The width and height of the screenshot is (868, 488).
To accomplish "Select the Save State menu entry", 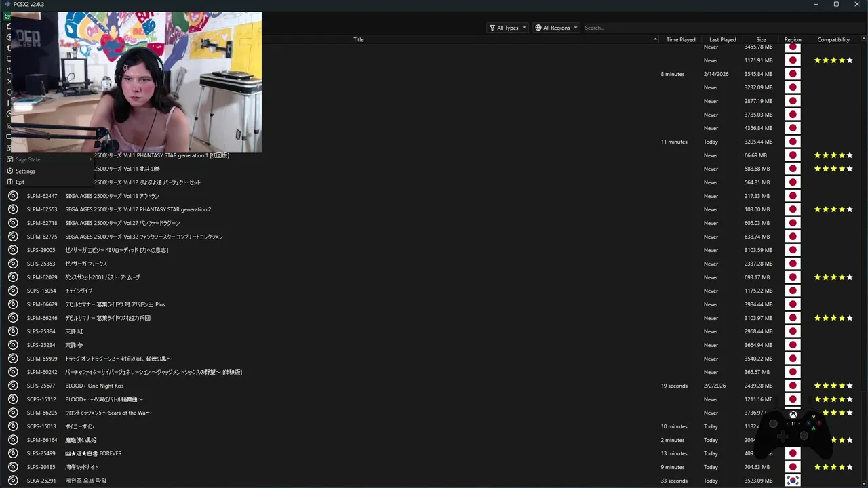I will pyautogui.click(x=48, y=159).
